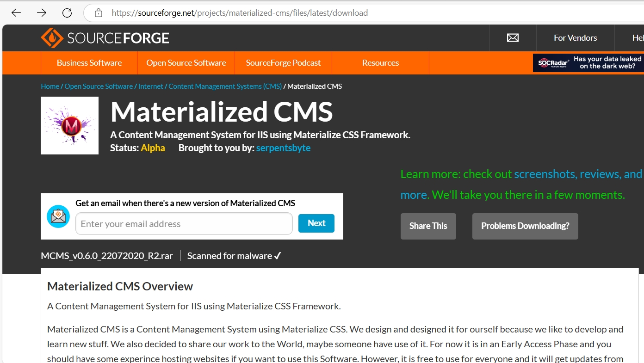Screen dimensions: 644x363
Task: Click the Problems Downloading? button
Action: tap(525, 226)
